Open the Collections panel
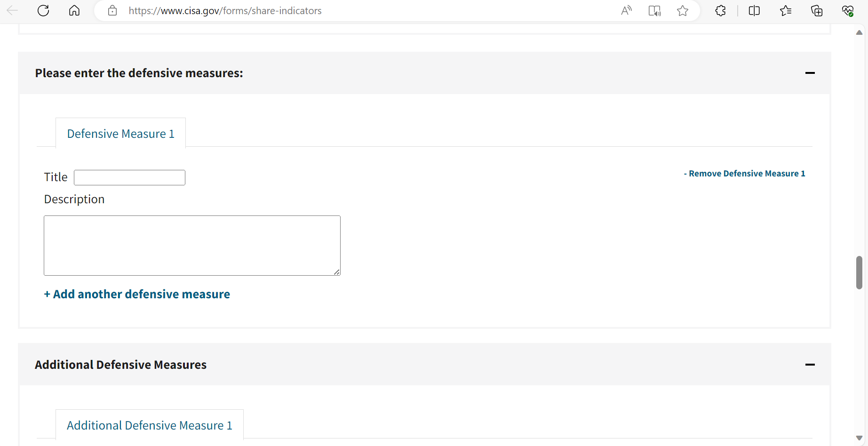Viewport: 868px width, 446px height. pos(817,11)
